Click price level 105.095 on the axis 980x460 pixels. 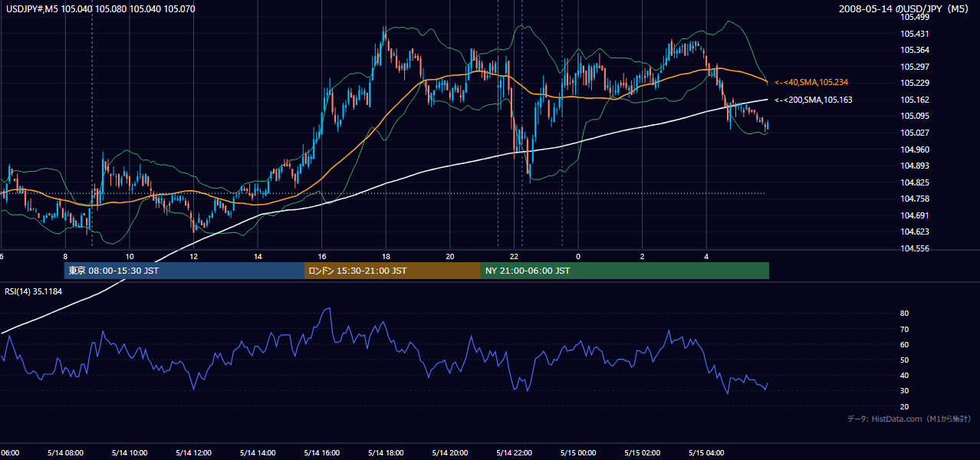coord(915,116)
